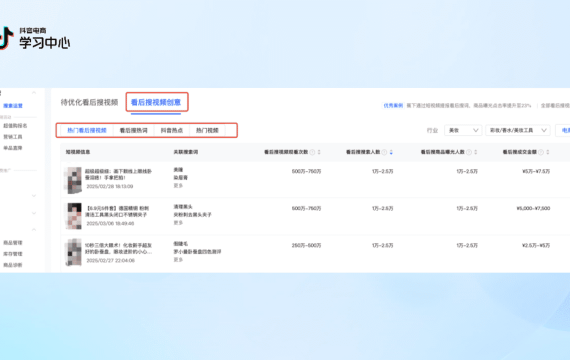The width and height of the screenshot is (570, 360).
Task: Open 单品直降 in the sidebar
Action: [13, 148]
